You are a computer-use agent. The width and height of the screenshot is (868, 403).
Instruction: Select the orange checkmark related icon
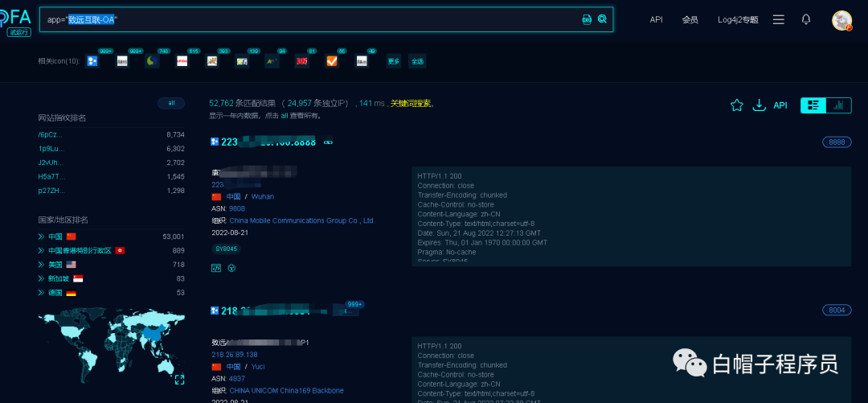click(332, 61)
